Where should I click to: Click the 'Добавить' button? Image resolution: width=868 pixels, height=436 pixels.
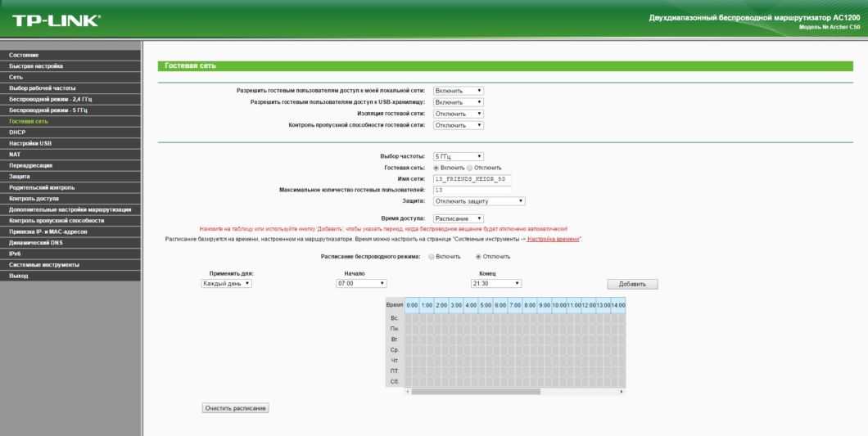tap(632, 284)
